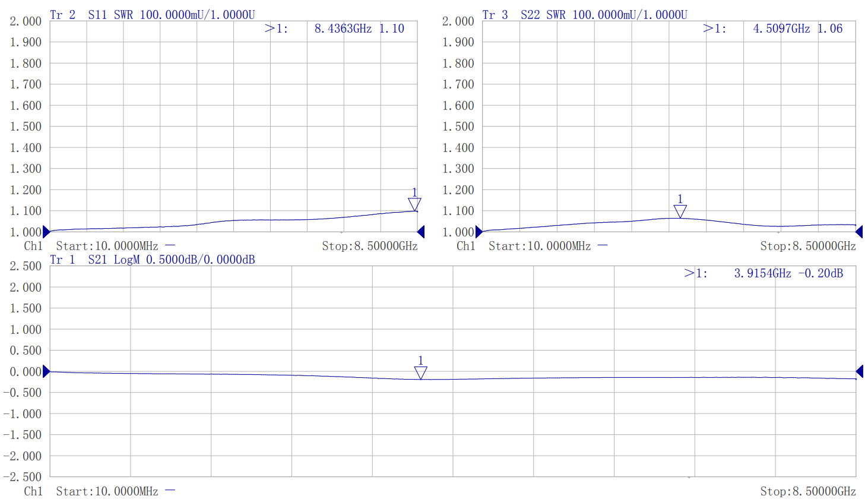868x502 pixels.
Task: Click the 4.5097GHz marker readout on S22
Action: [x=781, y=29]
